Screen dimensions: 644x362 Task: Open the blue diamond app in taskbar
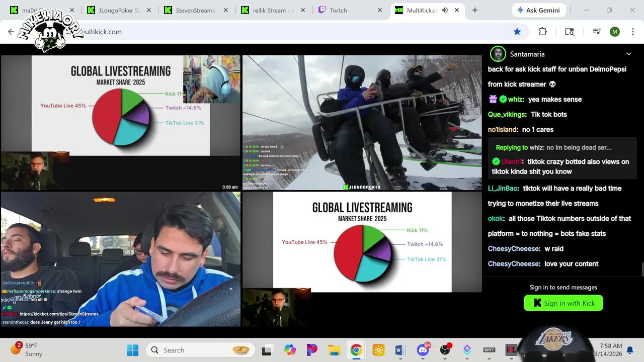pos(467,350)
